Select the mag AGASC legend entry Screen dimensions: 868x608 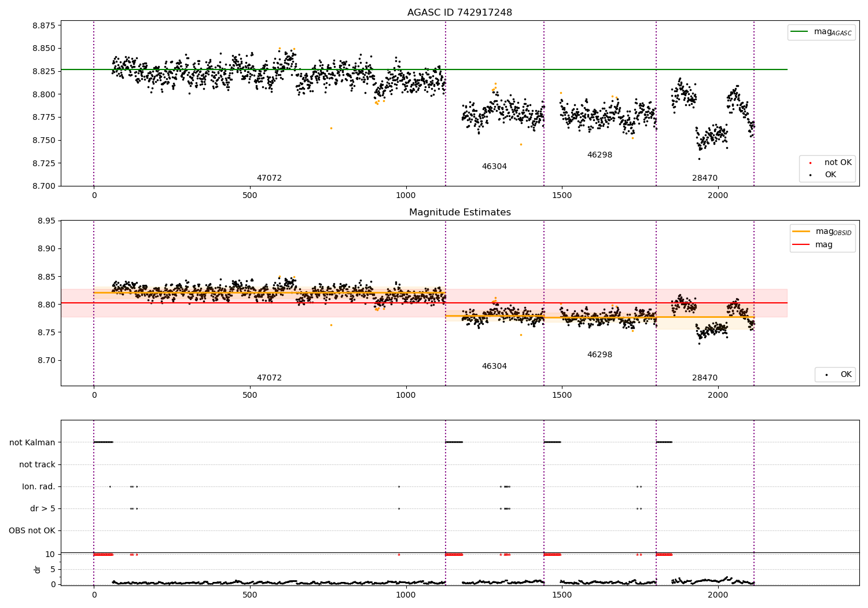point(821,32)
